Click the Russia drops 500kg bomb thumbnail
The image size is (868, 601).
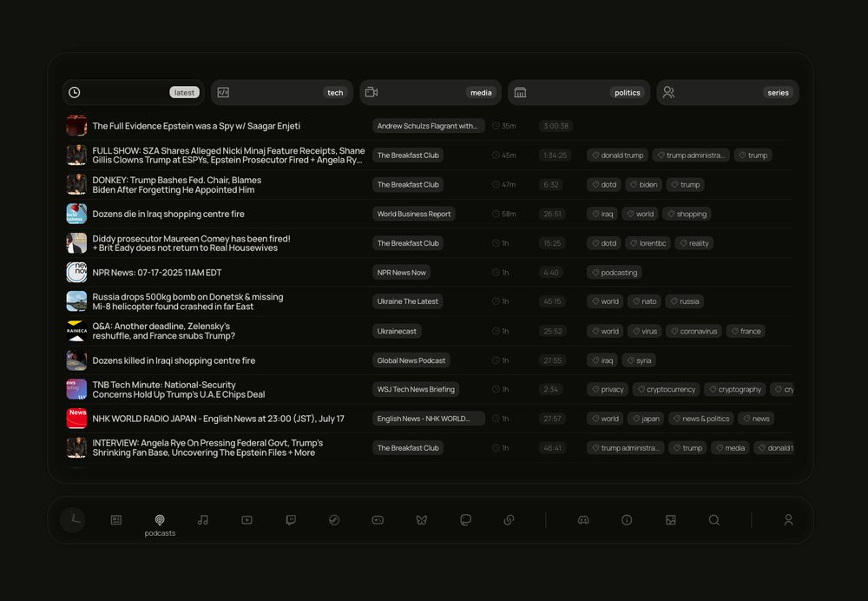click(x=76, y=301)
